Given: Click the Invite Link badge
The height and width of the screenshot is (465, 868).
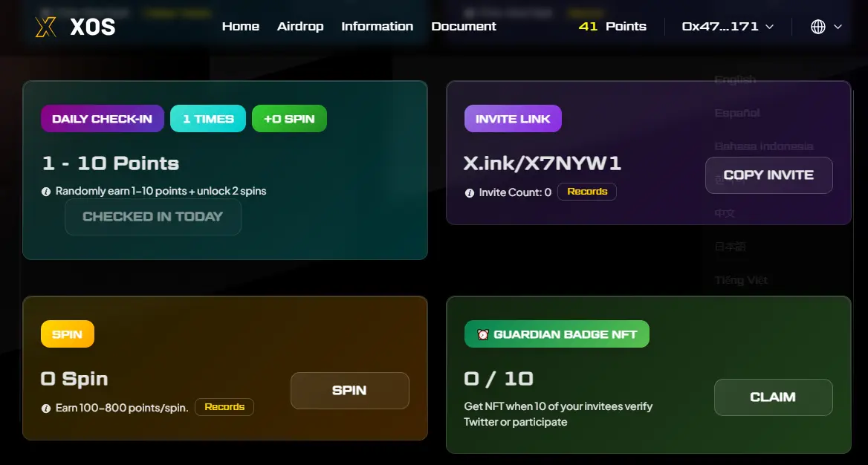Looking at the screenshot, I should coord(514,118).
